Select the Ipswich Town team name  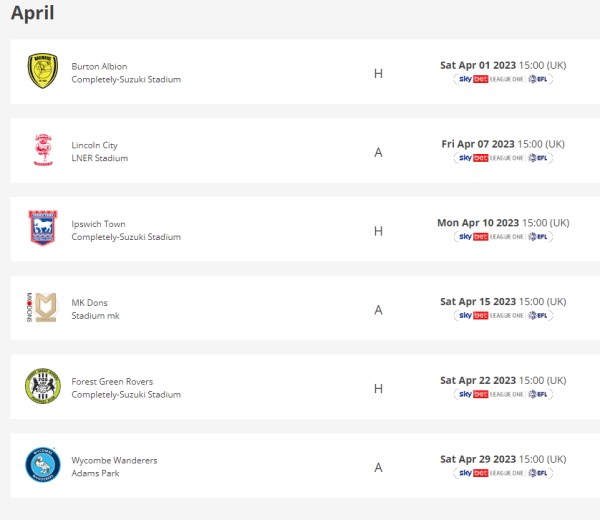pyautogui.click(x=98, y=224)
